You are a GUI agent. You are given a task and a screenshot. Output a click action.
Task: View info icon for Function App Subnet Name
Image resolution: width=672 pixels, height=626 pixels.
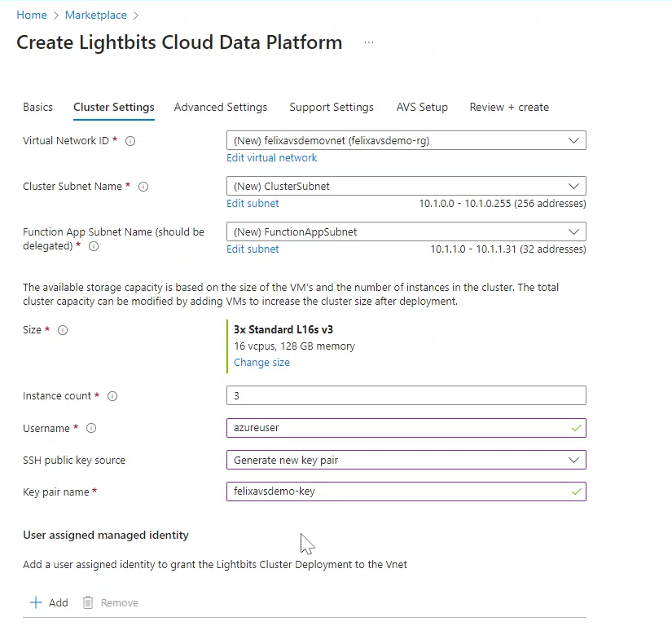pyautogui.click(x=94, y=246)
